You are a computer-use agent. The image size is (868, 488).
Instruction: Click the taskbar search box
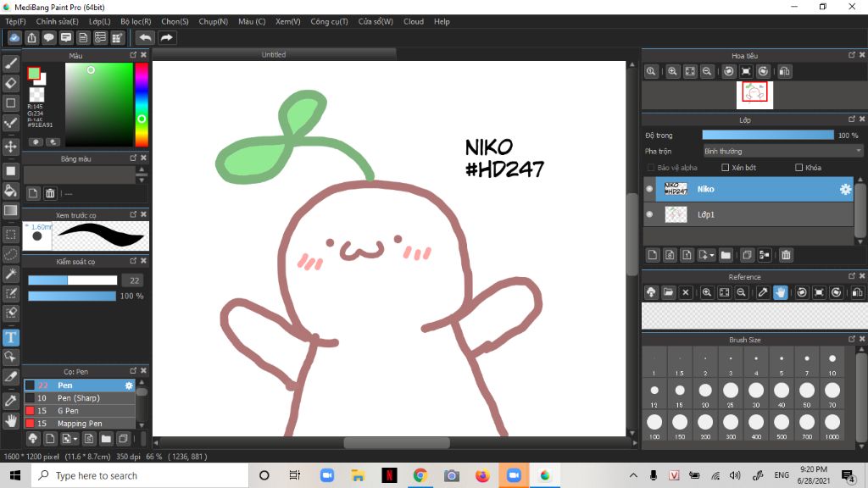(140, 475)
